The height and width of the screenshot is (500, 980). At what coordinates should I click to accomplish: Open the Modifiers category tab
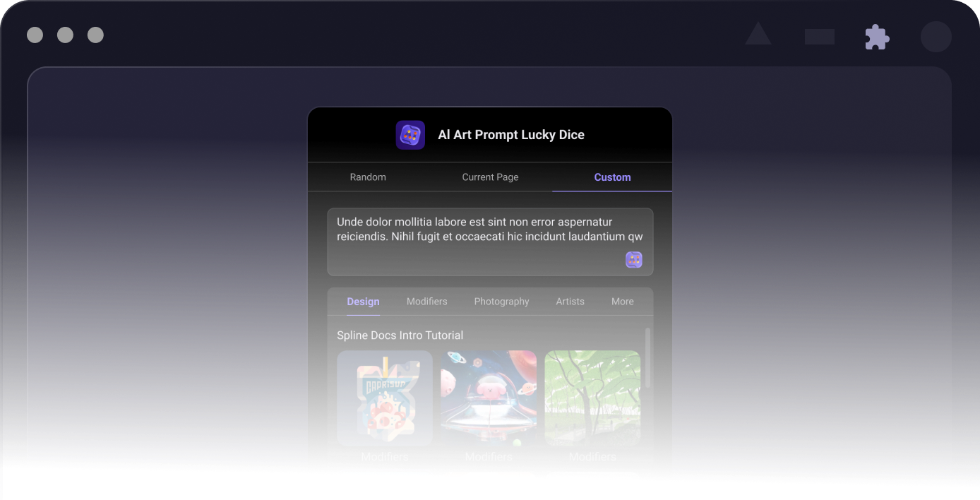pos(426,302)
